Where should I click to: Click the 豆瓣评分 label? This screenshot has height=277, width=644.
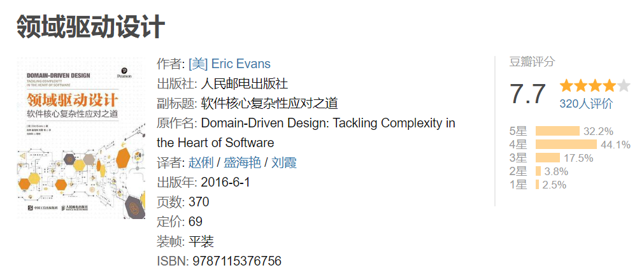pyautogui.click(x=533, y=62)
